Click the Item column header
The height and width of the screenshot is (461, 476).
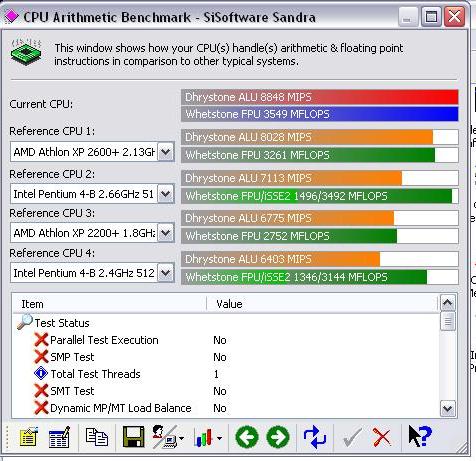pyautogui.click(x=109, y=304)
